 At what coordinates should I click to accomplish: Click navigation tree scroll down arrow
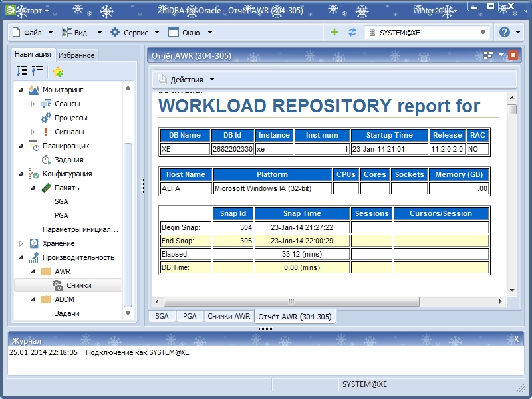(128, 313)
